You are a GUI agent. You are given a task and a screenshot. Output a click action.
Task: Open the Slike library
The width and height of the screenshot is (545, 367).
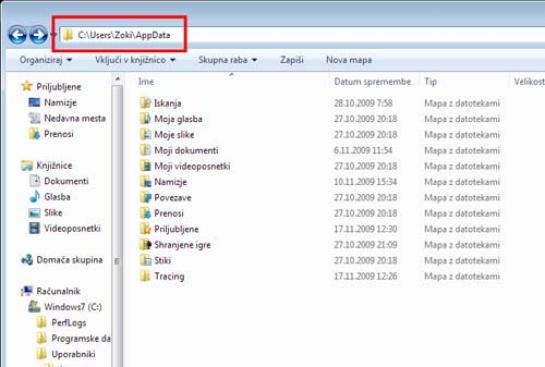coord(46,212)
